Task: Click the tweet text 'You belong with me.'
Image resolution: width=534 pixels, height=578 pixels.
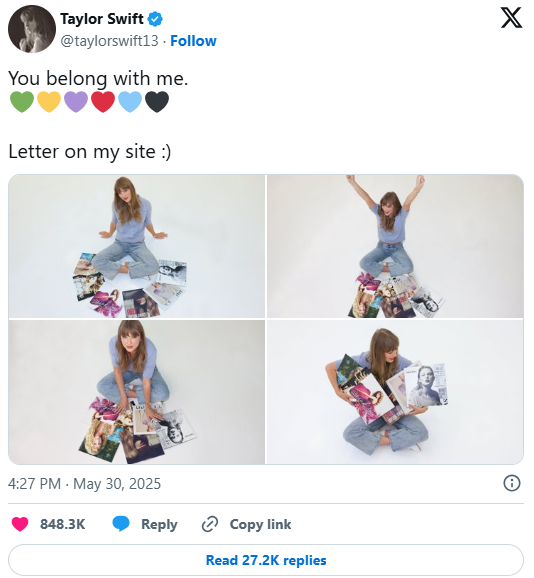Action: click(98, 78)
